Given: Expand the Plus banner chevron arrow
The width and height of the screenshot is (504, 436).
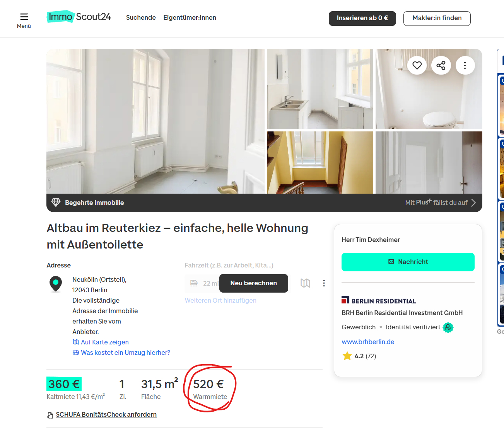Looking at the screenshot, I should point(473,203).
